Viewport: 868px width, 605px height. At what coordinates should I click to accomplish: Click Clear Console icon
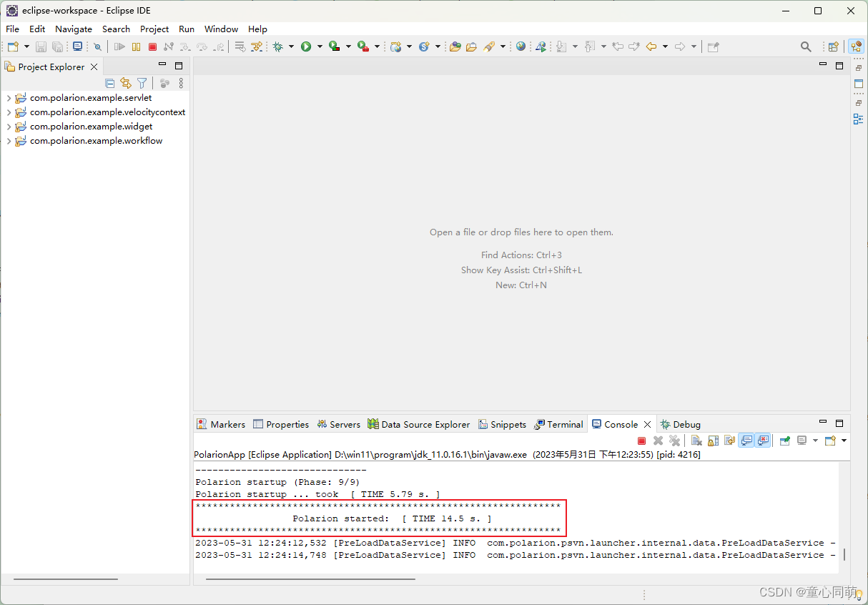(x=696, y=441)
